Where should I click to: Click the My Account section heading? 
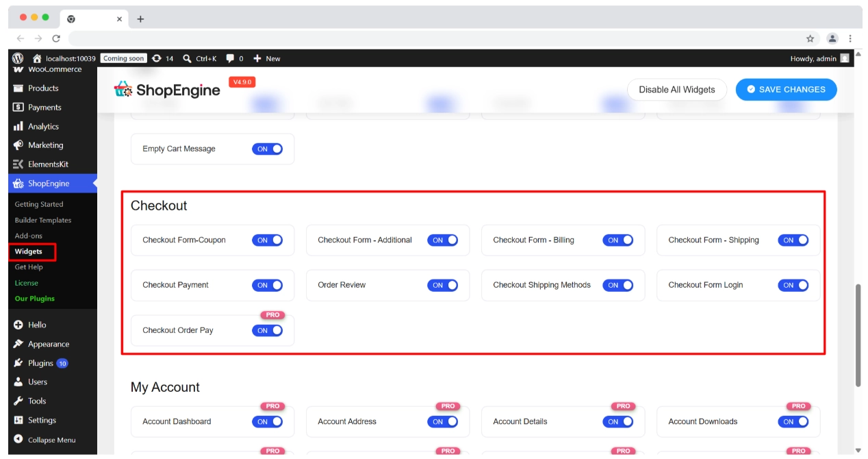pos(165,387)
